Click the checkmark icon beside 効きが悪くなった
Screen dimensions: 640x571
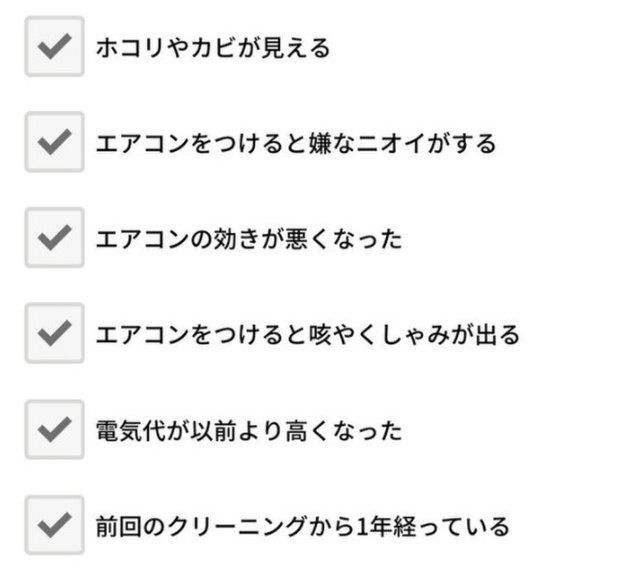54,238
